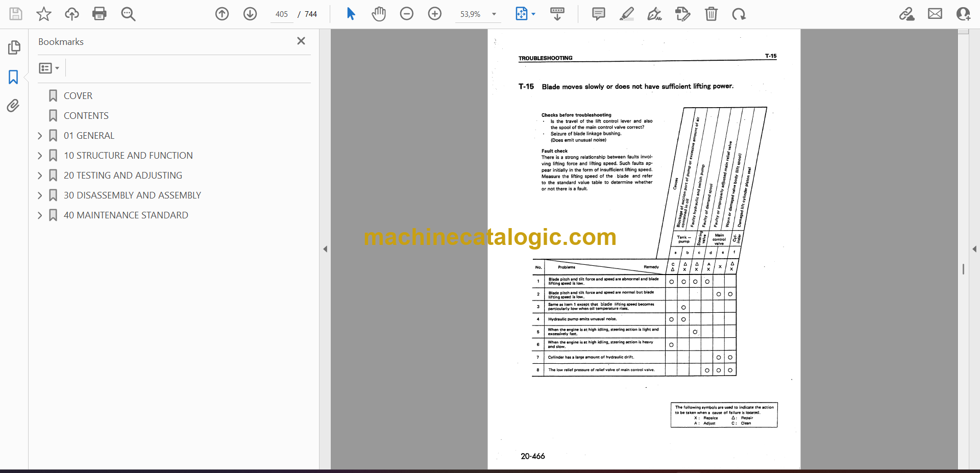The width and height of the screenshot is (980, 473).
Task: Open the Find text magnifier tool
Action: 128,14
